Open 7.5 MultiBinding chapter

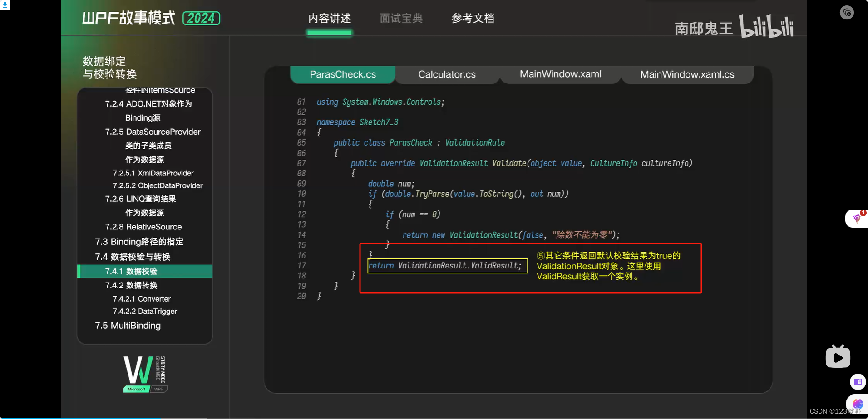tap(128, 326)
